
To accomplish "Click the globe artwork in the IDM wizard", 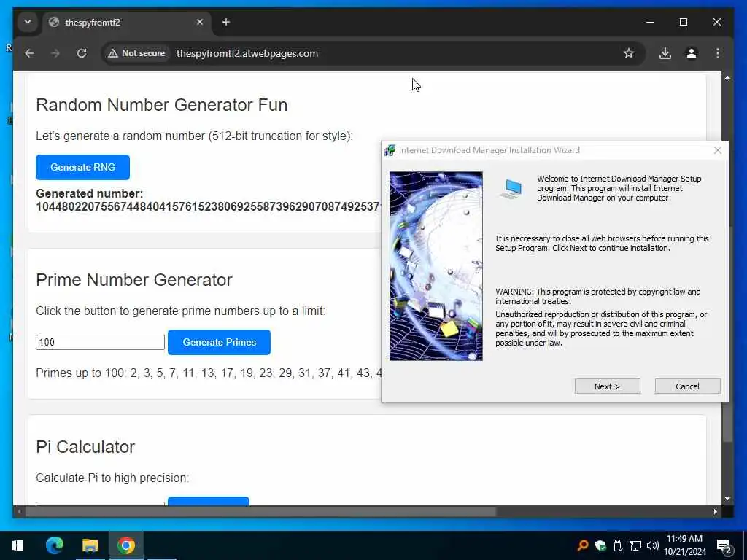I will pos(436,266).
